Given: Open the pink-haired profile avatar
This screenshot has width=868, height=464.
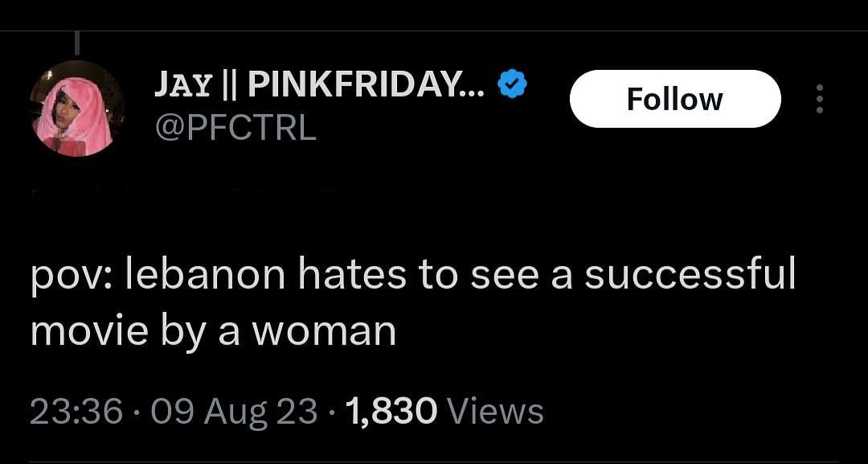Looking at the screenshot, I should (x=77, y=109).
